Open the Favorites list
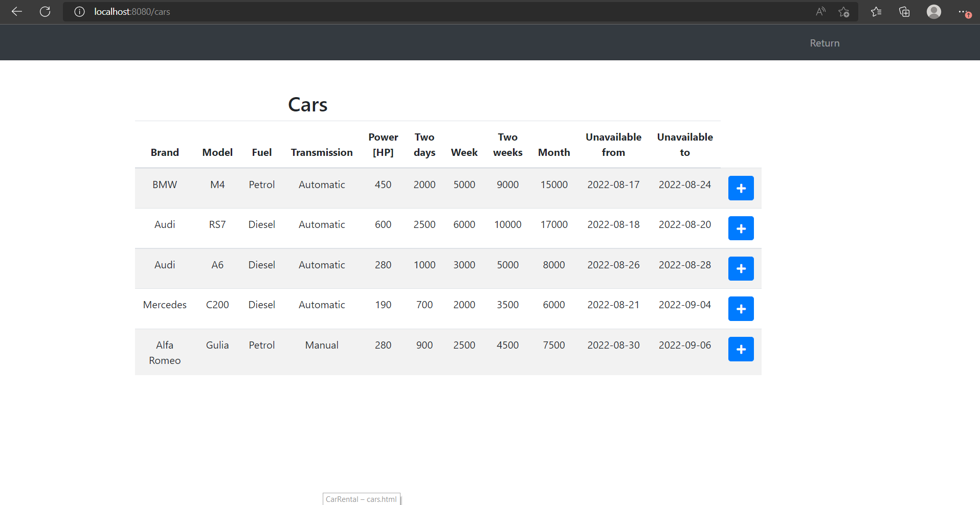980x505 pixels. point(876,11)
